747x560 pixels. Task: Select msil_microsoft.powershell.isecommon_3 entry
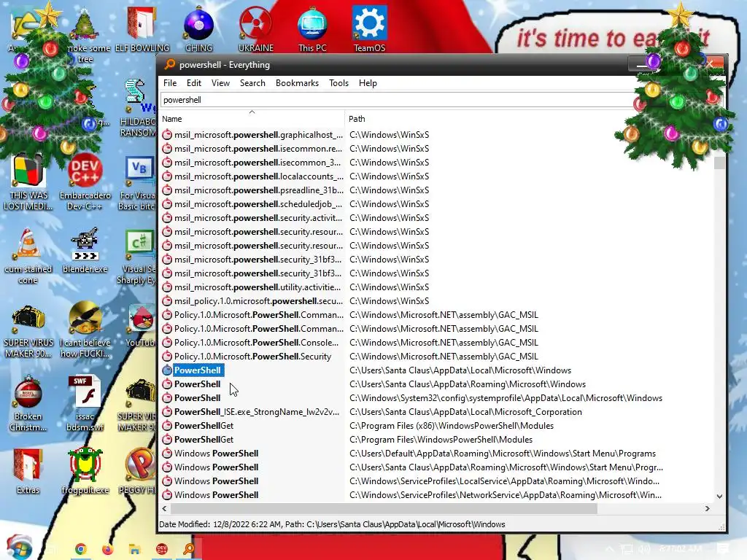pos(258,163)
